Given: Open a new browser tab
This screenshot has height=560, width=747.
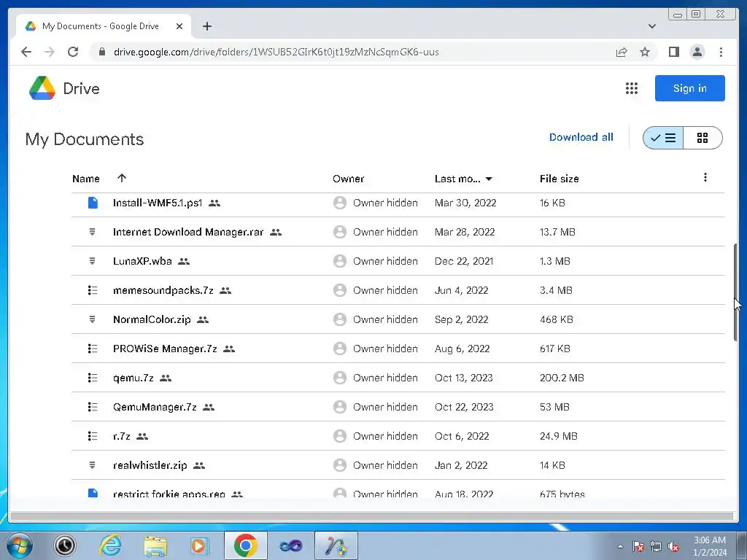Looking at the screenshot, I should click(206, 26).
